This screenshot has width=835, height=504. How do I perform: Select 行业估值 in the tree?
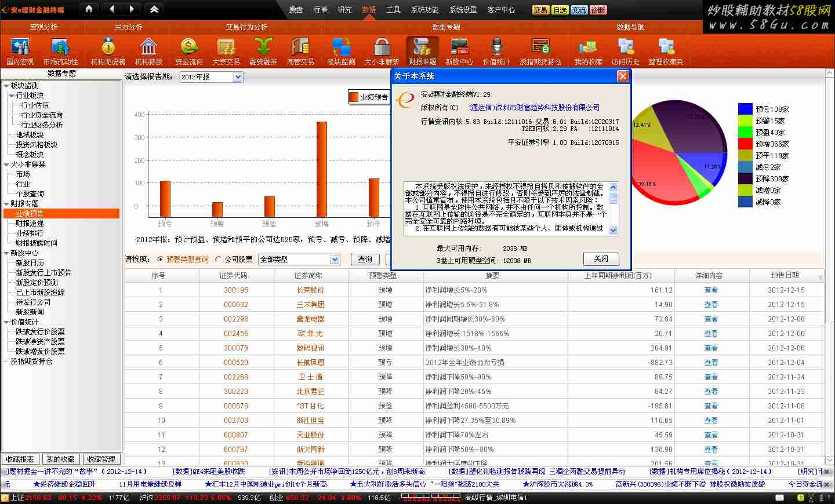tap(35, 105)
